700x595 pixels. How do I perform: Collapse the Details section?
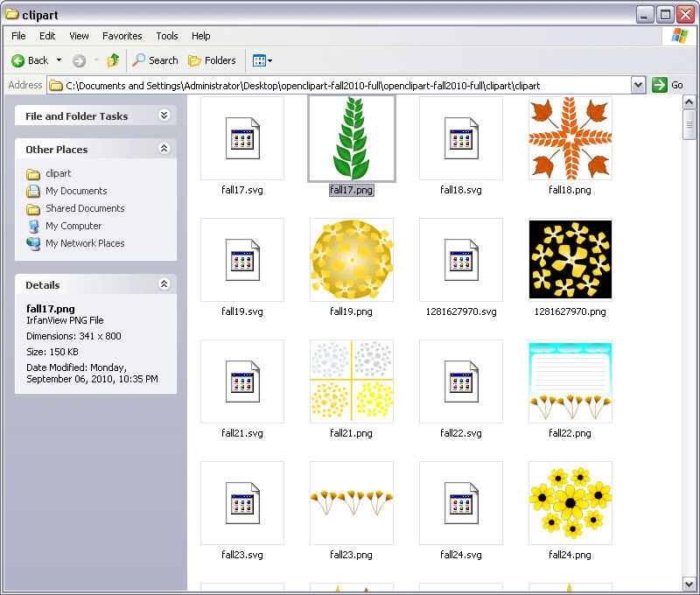point(164,284)
